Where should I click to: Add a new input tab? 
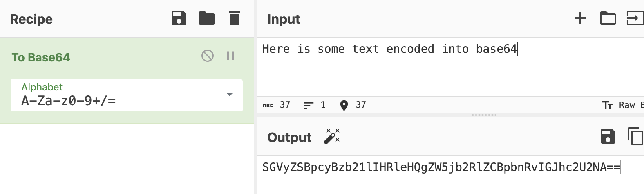tap(580, 18)
